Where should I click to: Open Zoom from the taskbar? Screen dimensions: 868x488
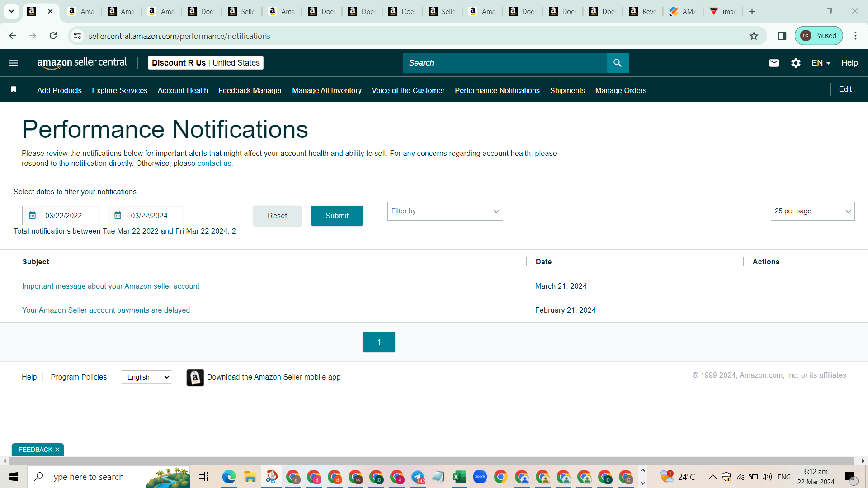pyautogui.click(x=480, y=477)
